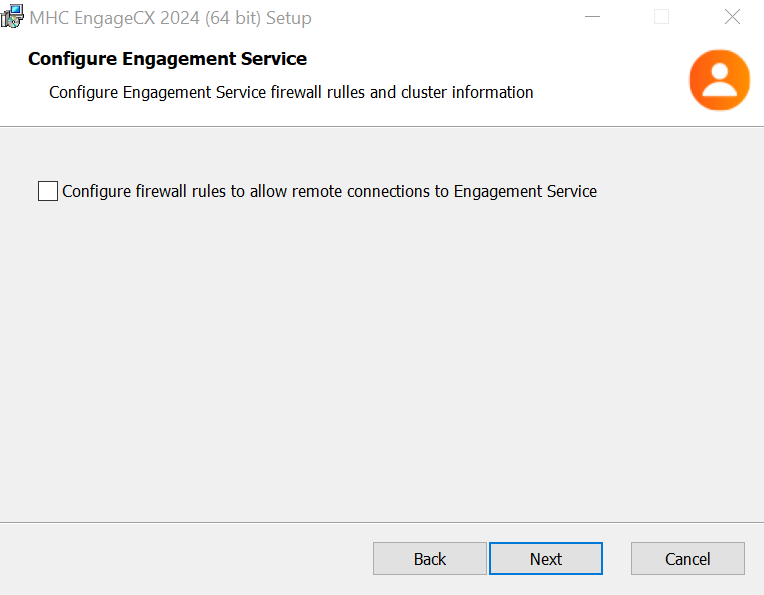
Task: Click the 'Configure firewall rules to allow remote connections' label
Action: (x=329, y=191)
